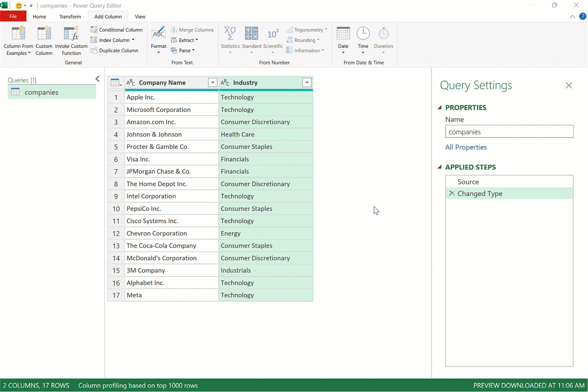Collapse the Applied Steps section
Viewport: 588px width, 392px height.
pyautogui.click(x=439, y=167)
